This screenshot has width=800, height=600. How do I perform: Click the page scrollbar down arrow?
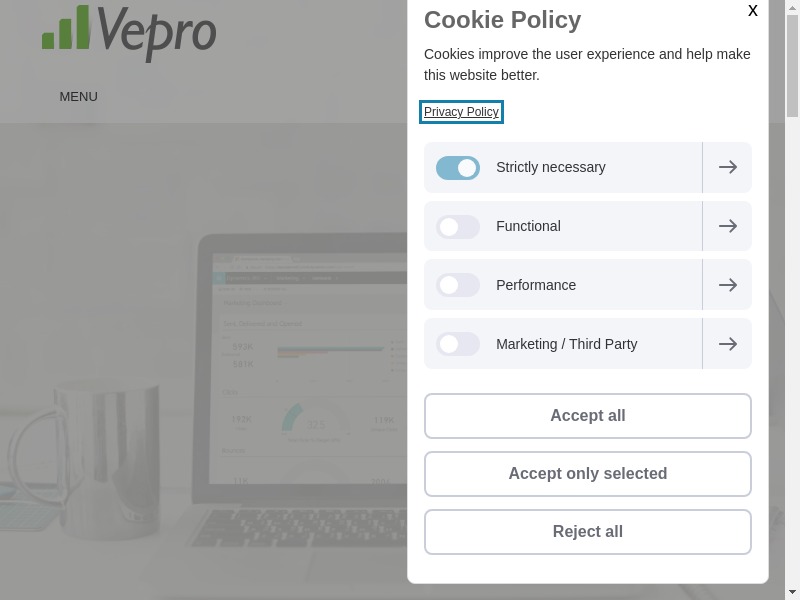793,592
